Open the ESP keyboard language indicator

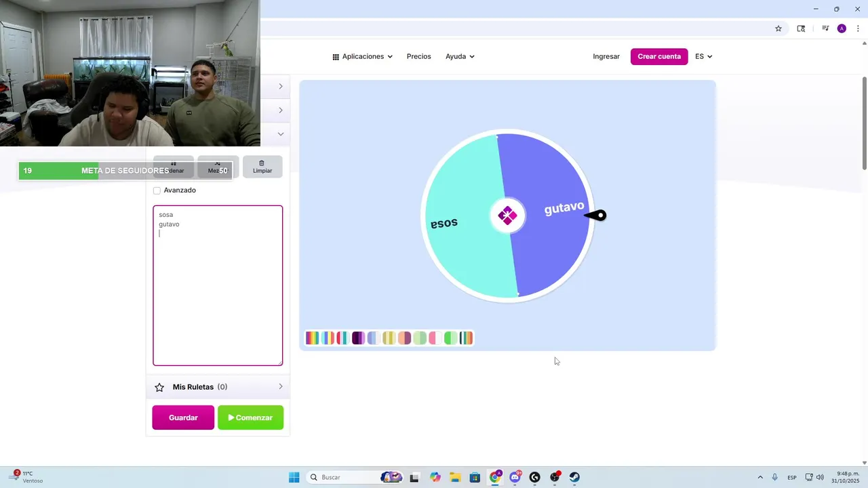pyautogui.click(x=792, y=478)
